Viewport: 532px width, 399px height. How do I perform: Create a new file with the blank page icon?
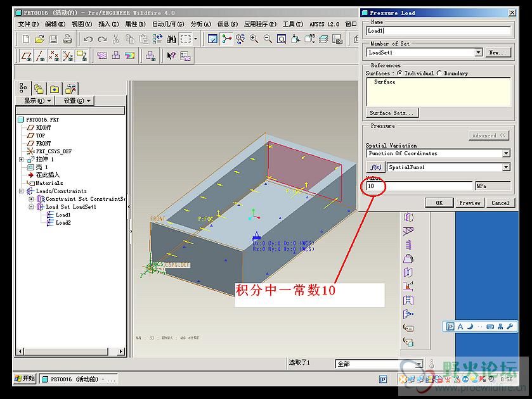(26, 39)
